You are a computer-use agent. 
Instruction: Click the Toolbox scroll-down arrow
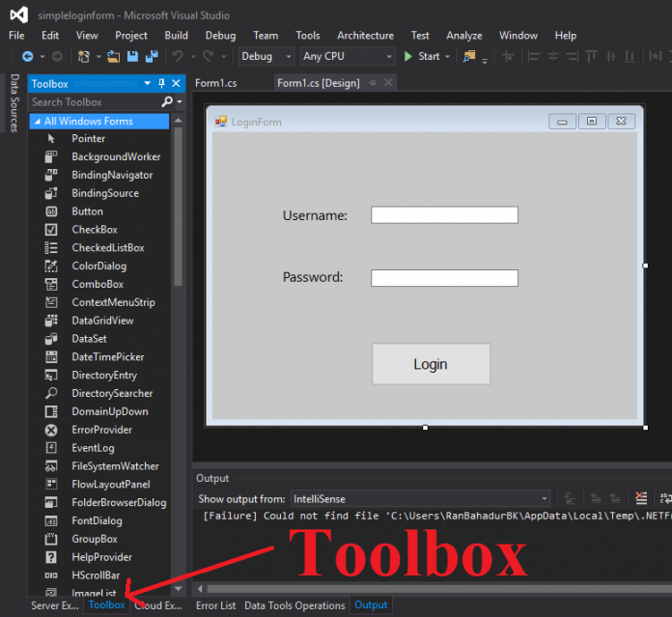[179, 589]
